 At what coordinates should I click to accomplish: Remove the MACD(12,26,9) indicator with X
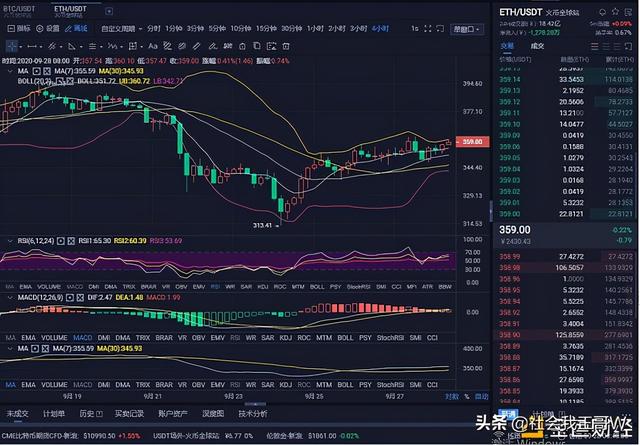(80, 298)
